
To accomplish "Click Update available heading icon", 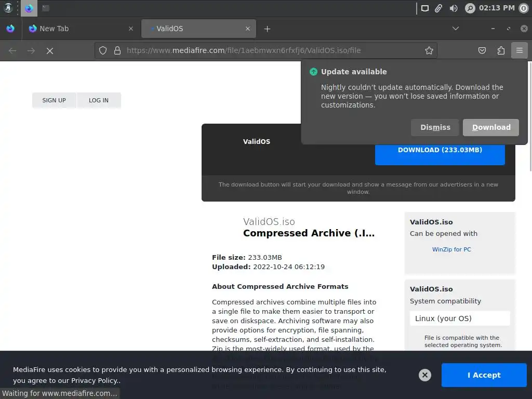I will (313, 72).
